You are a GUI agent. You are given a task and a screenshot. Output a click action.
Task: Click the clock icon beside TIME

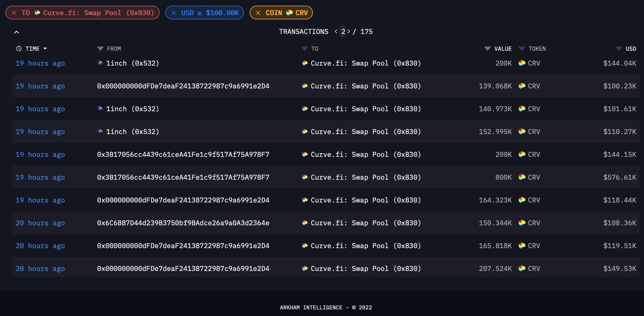(x=19, y=49)
